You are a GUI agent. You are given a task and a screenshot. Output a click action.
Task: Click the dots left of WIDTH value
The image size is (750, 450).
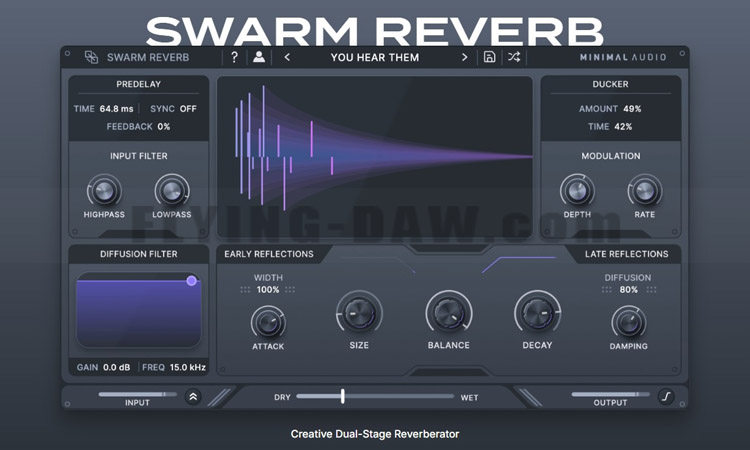click(245, 290)
